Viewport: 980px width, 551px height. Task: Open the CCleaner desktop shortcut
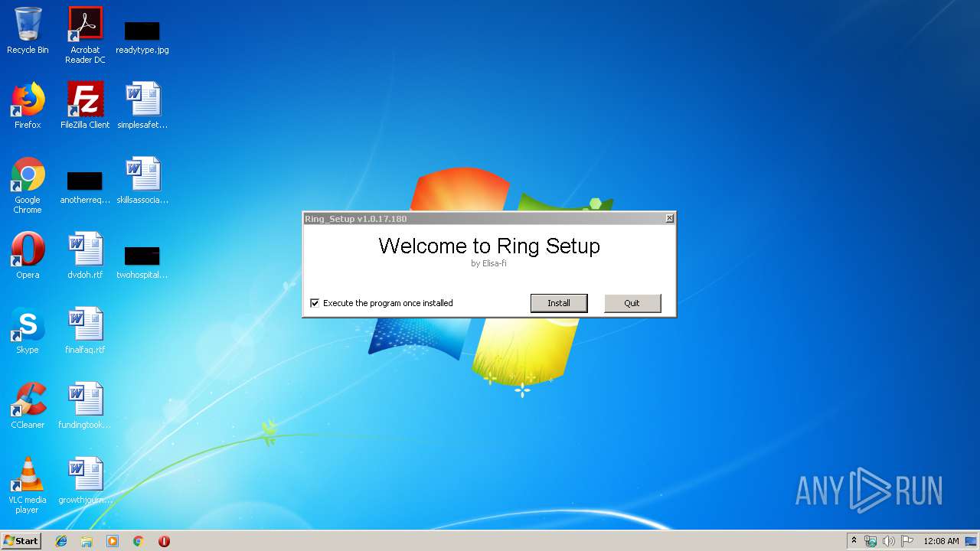[x=28, y=406]
